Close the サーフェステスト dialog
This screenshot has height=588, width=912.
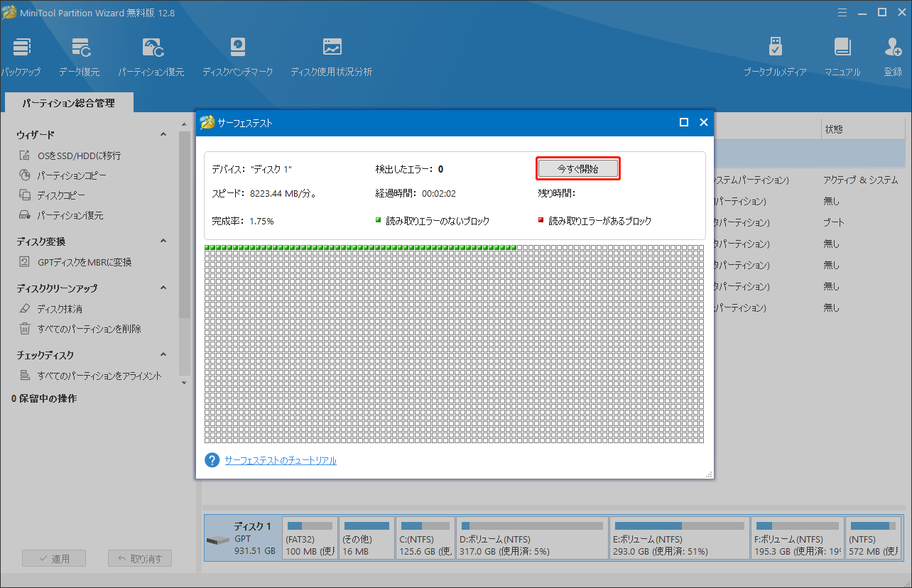click(704, 122)
